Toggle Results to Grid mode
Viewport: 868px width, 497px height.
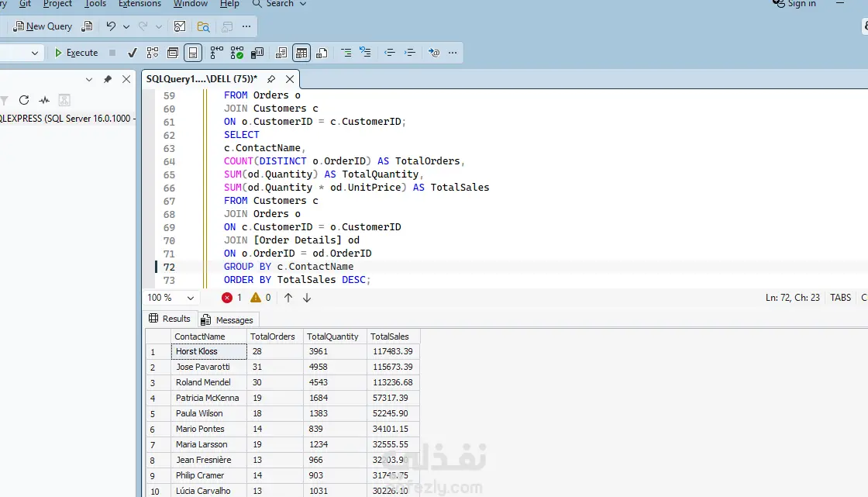click(301, 53)
